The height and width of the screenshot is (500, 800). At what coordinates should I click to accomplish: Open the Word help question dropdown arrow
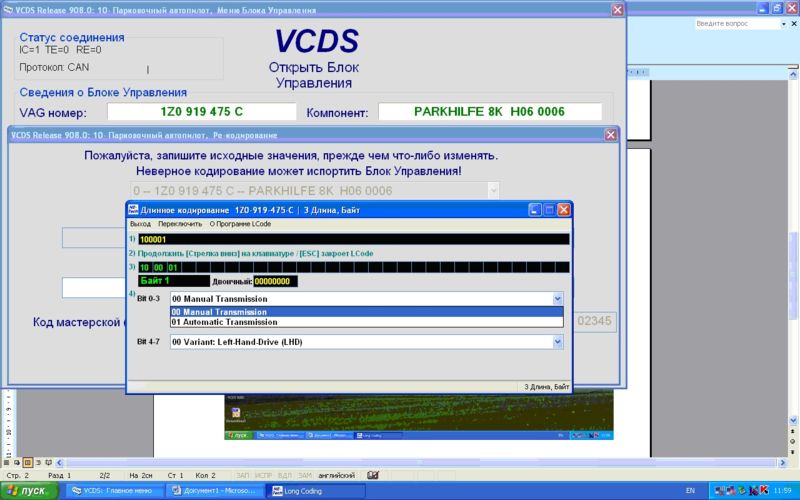(x=784, y=24)
